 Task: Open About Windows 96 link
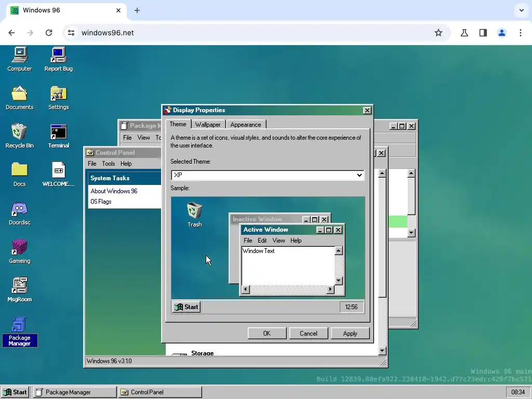(114, 191)
